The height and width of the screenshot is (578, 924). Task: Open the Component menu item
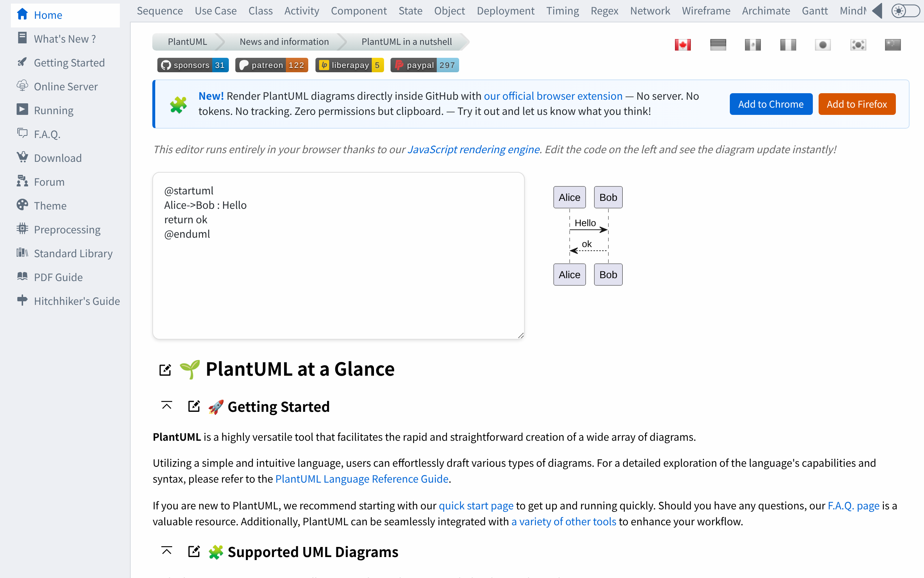358,11
